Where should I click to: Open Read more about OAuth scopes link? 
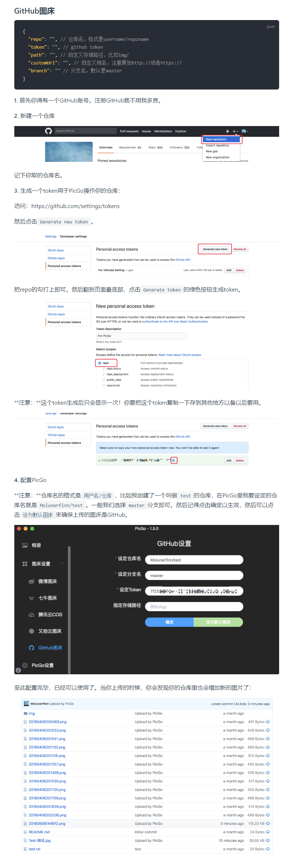tap(180, 355)
